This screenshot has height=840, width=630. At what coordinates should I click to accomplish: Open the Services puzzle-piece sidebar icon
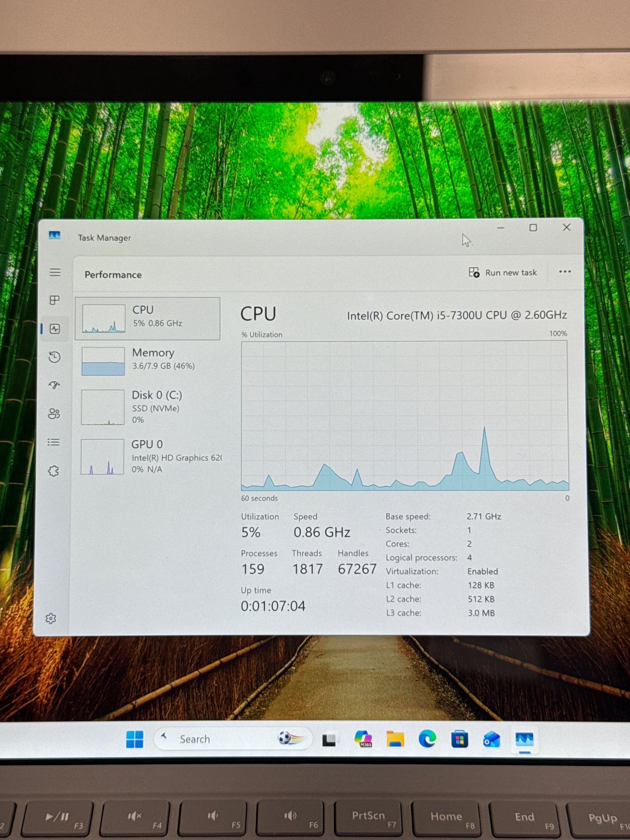[x=53, y=471]
